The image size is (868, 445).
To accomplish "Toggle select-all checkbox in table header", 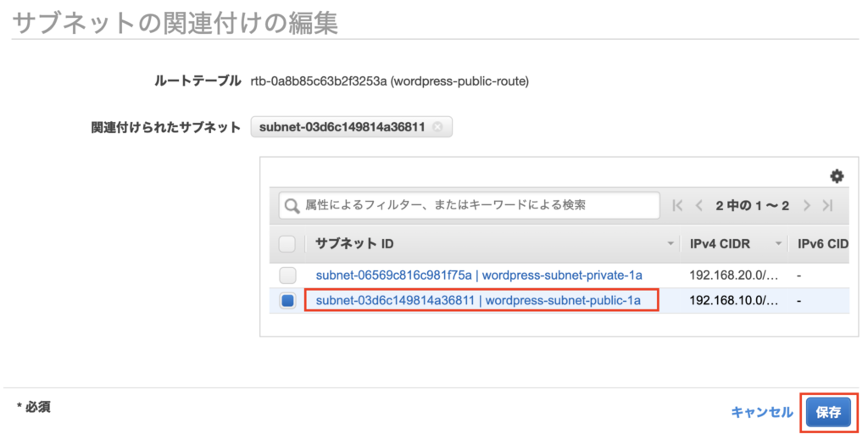I will [287, 244].
